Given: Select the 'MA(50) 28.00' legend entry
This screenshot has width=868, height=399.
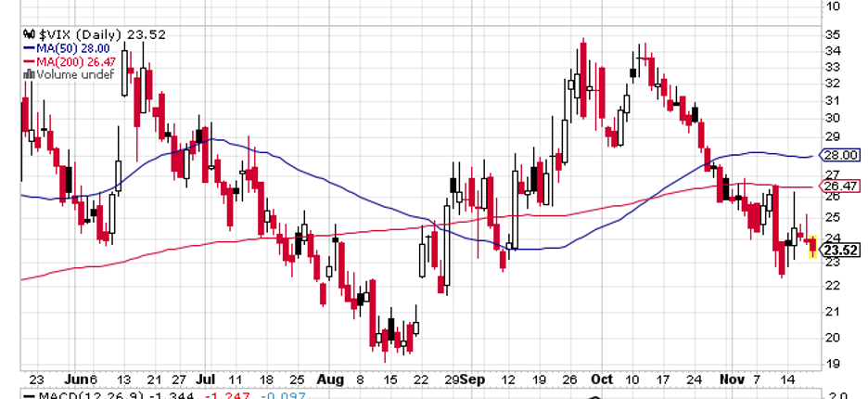Looking at the screenshot, I should click(72, 48).
